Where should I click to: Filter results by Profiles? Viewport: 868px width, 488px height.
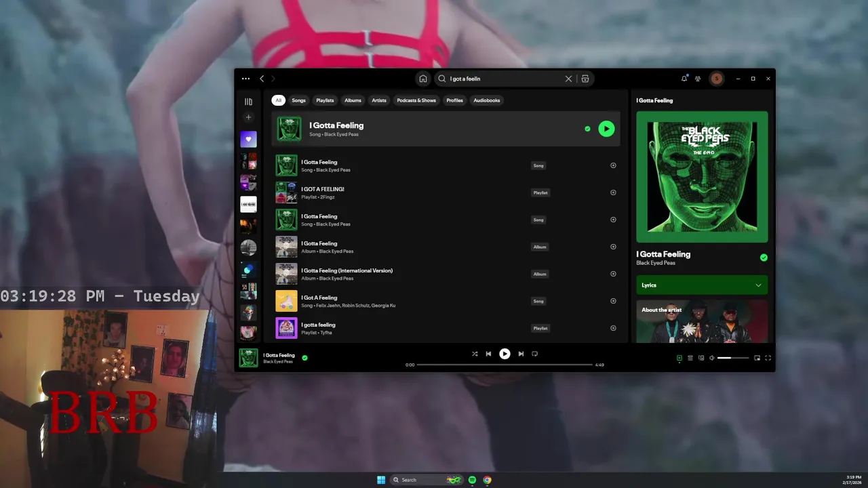(455, 100)
